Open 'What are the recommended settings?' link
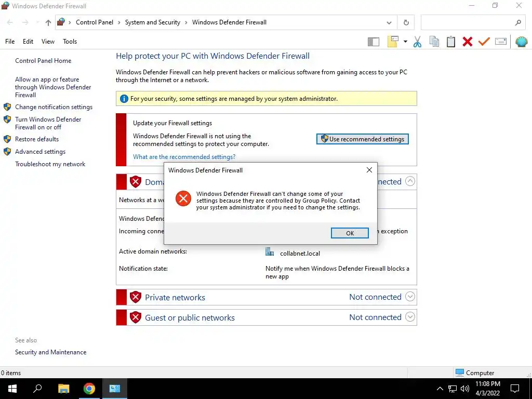Image resolution: width=532 pixels, height=399 pixels. (x=184, y=157)
